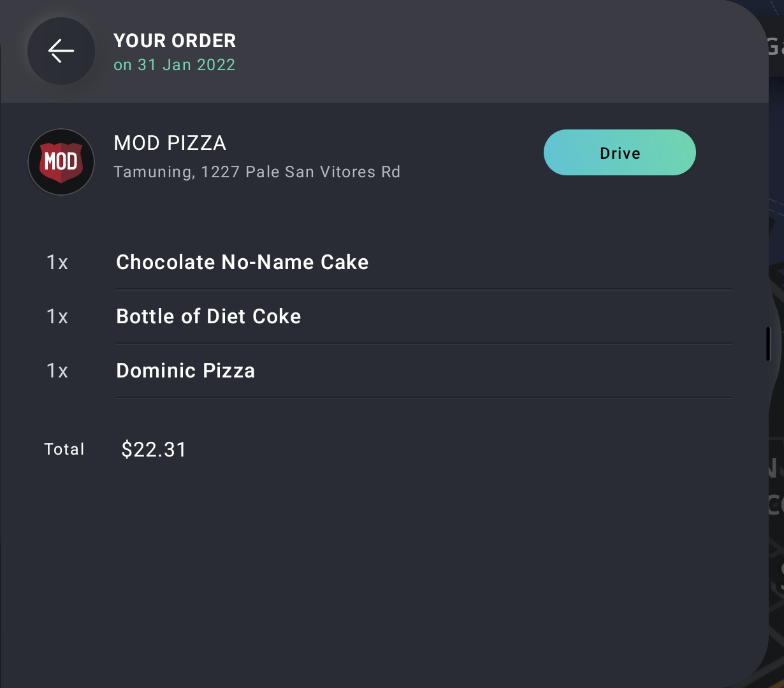Click the Total label
The height and width of the screenshot is (688, 784).
(64, 450)
